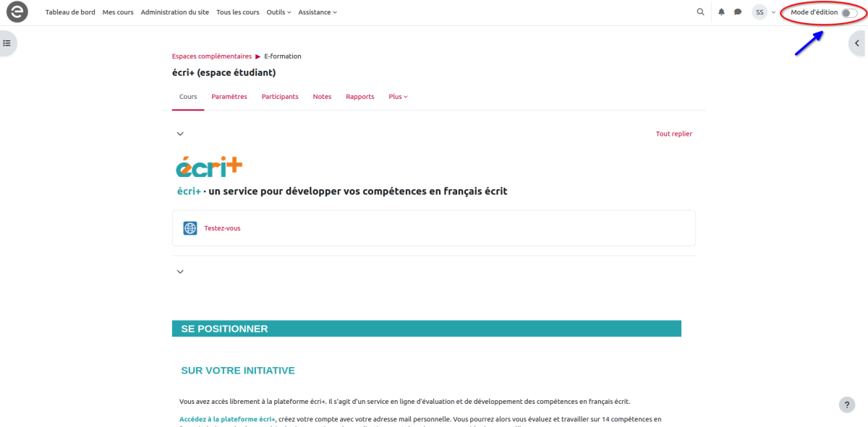This screenshot has height=427, width=868.
Task: Click the Tout replier link
Action: [x=673, y=134]
